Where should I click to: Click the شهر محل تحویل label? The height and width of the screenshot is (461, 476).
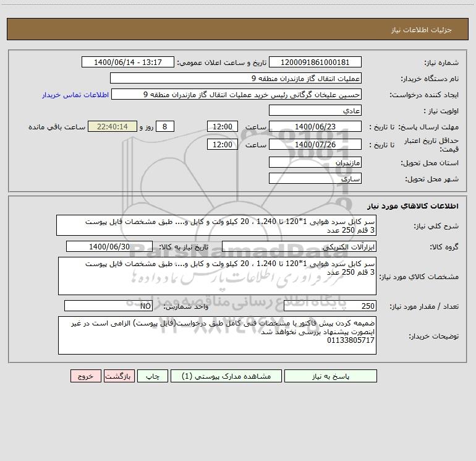431,179
